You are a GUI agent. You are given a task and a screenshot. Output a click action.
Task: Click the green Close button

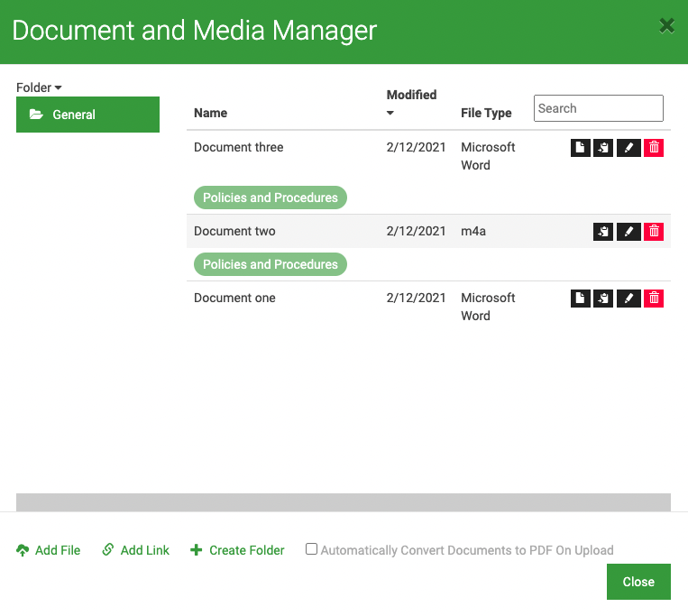(x=638, y=582)
